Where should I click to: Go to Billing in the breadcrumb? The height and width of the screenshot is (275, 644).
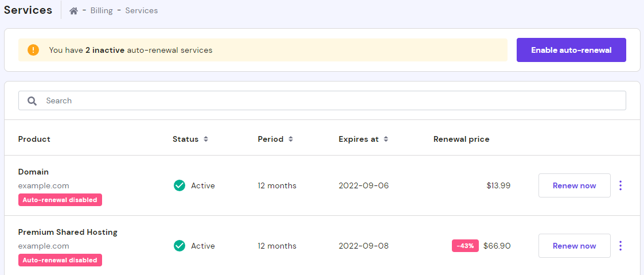pyautogui.click(x=102, y=11)
